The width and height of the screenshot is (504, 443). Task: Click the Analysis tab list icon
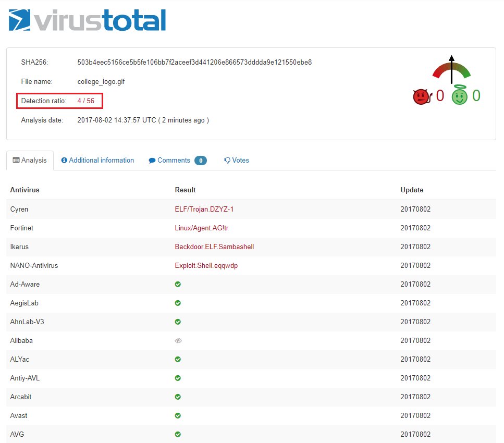[16, 160]
